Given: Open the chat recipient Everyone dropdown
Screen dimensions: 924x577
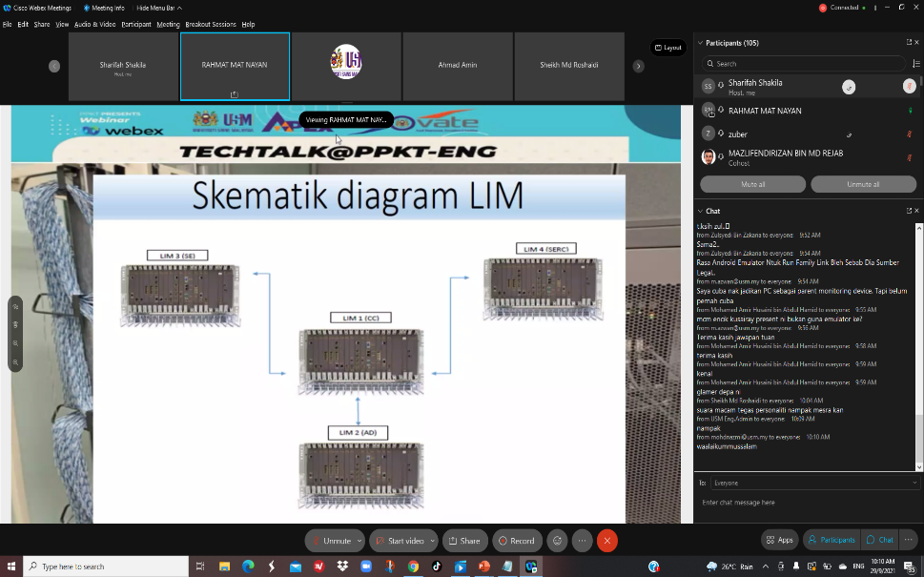Looking at the screenshot, I should click(x=814, y=484).
